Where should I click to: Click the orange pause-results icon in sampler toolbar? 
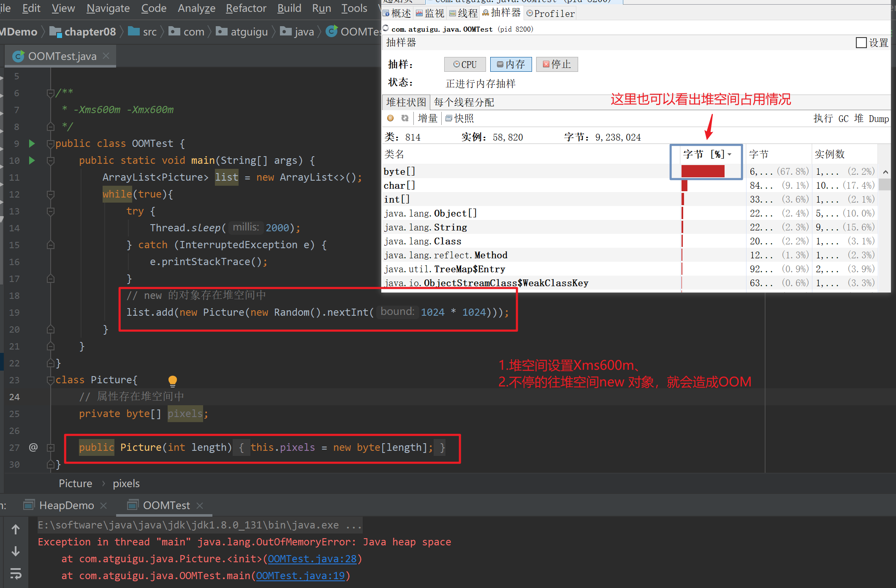390,118
